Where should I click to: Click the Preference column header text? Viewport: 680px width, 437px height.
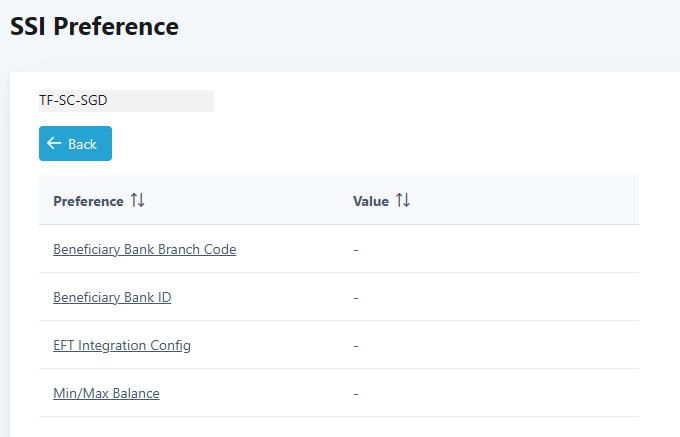coord(88,201)
